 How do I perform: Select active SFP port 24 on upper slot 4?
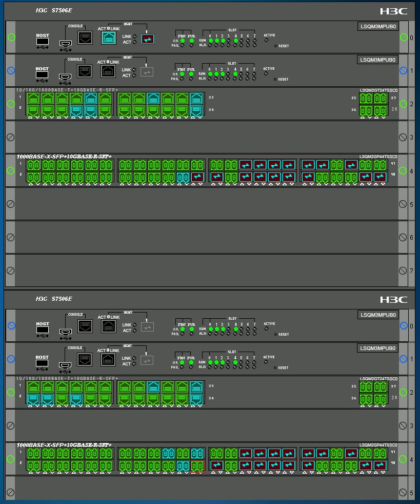click(x=197, y=177)
